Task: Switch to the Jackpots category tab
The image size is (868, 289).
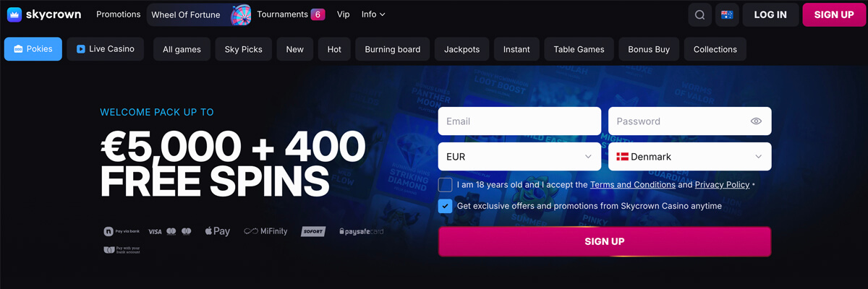Action: click(x=461, y=49)
